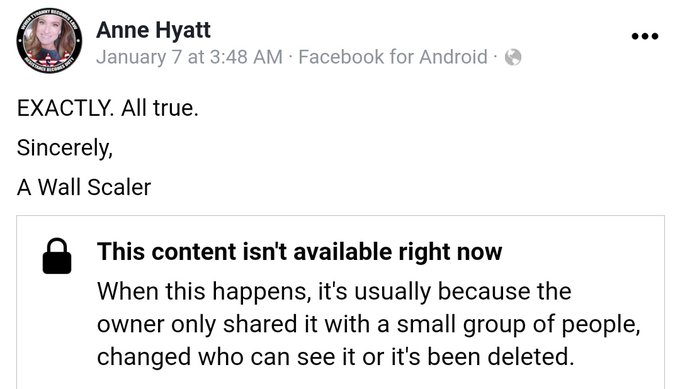This screenshot has height=389, width=680.
Task: Click the globe public privacy icon
Action: [x=513, y=57]
